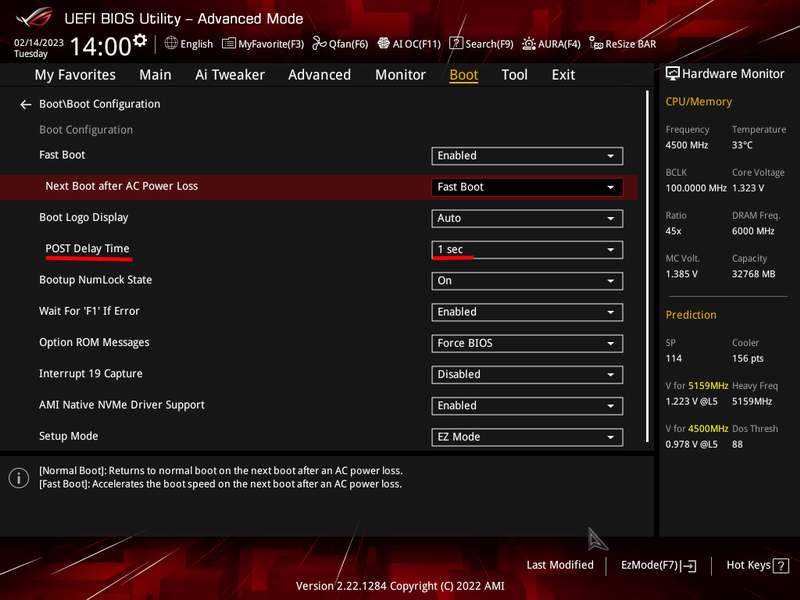Click the AI OC(F11) brain icon
Viewport: 800px width, 600px height.
pos(383,43)
